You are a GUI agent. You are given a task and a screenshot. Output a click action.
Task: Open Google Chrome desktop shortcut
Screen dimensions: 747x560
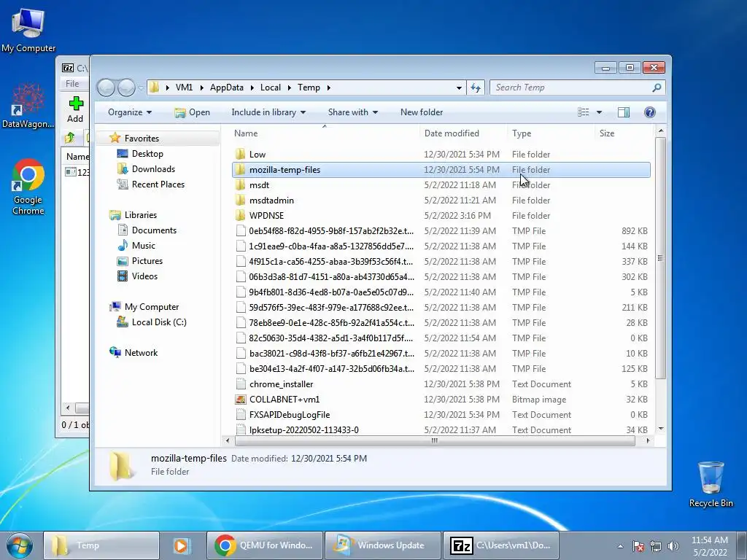(28, 187)
